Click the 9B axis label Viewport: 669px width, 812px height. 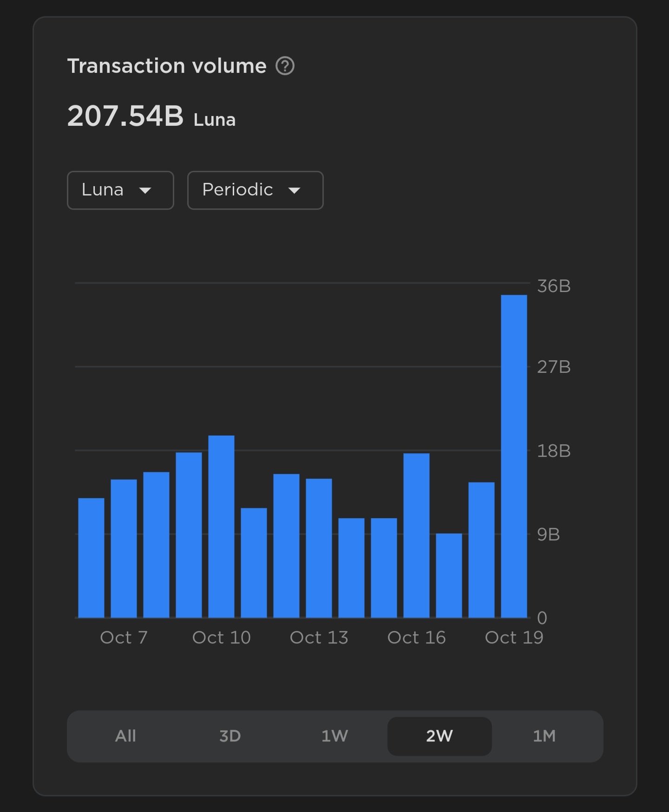(548, 534)
